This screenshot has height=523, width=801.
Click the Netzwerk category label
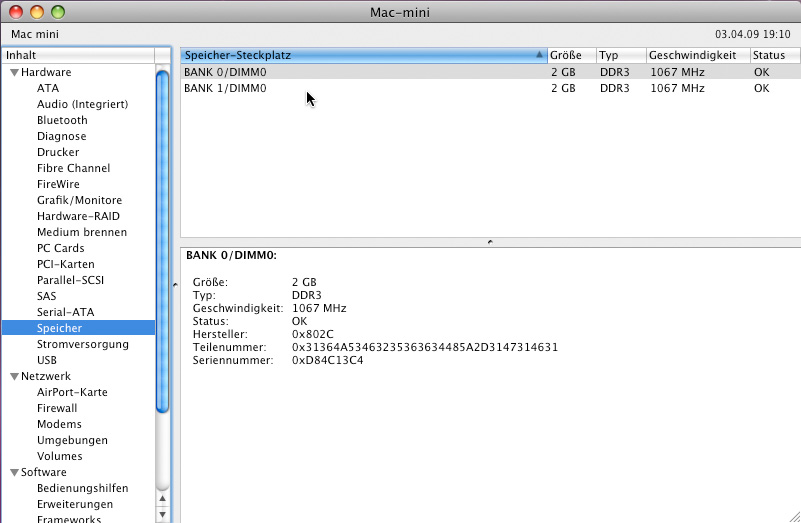45,376
